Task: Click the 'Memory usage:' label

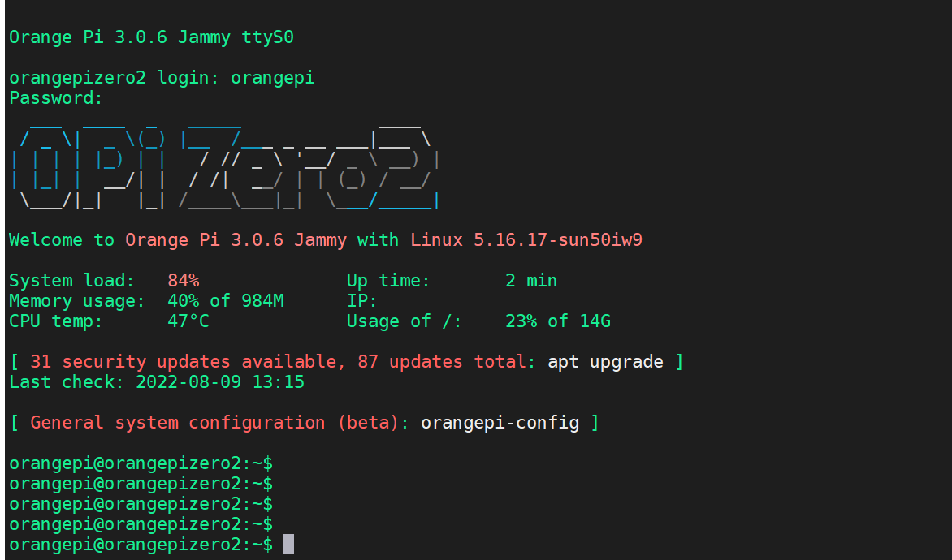Action: tap(77, 301)
